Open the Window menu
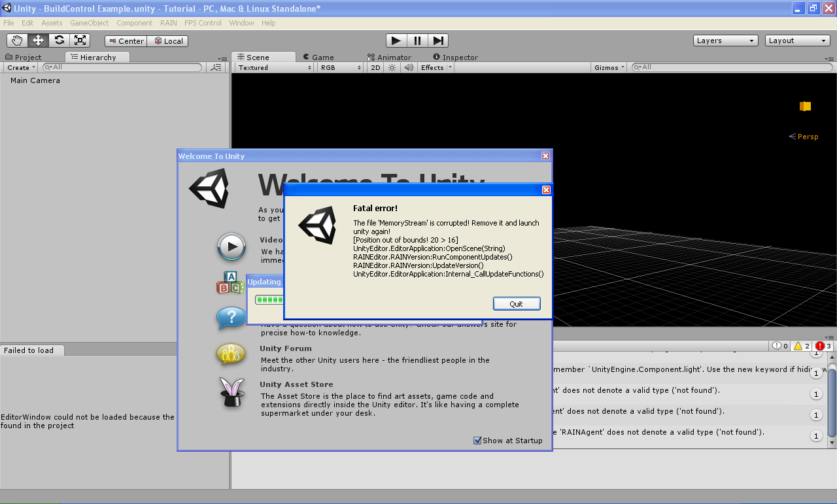This screenshot has height=504, width=837. coord(241,23)
